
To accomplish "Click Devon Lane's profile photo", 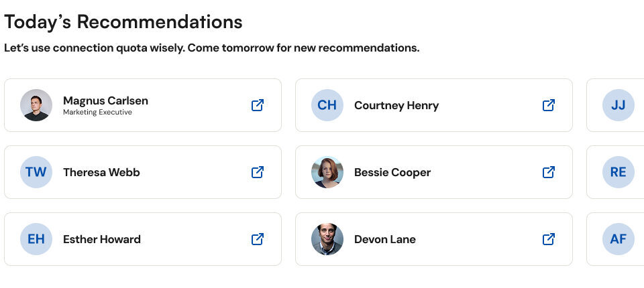I will coord(327,239).
